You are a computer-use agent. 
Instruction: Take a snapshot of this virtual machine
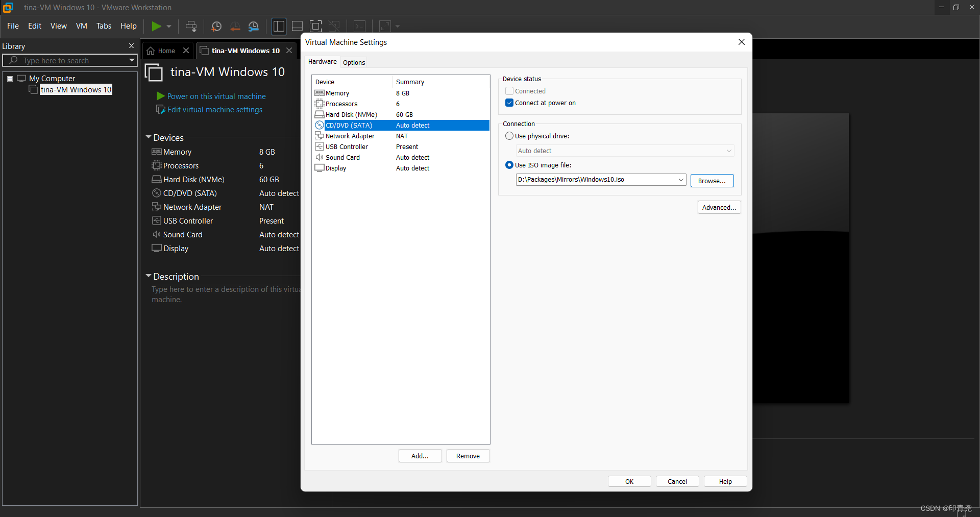216,26
